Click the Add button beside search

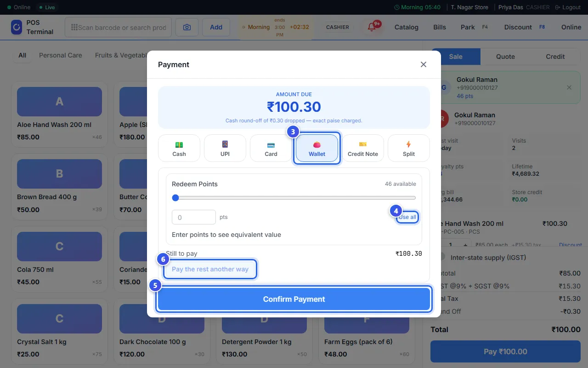tap(216, 27)
